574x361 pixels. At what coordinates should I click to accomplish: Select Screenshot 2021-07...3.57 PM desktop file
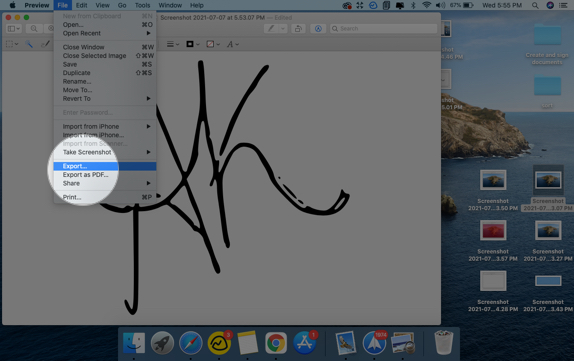pyautogui.click(x=493, y=241)
